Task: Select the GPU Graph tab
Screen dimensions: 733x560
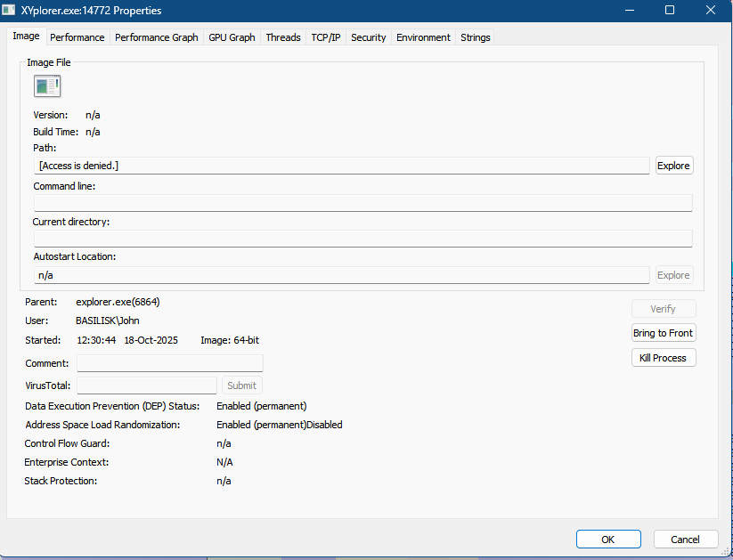Action: (232, 37)
